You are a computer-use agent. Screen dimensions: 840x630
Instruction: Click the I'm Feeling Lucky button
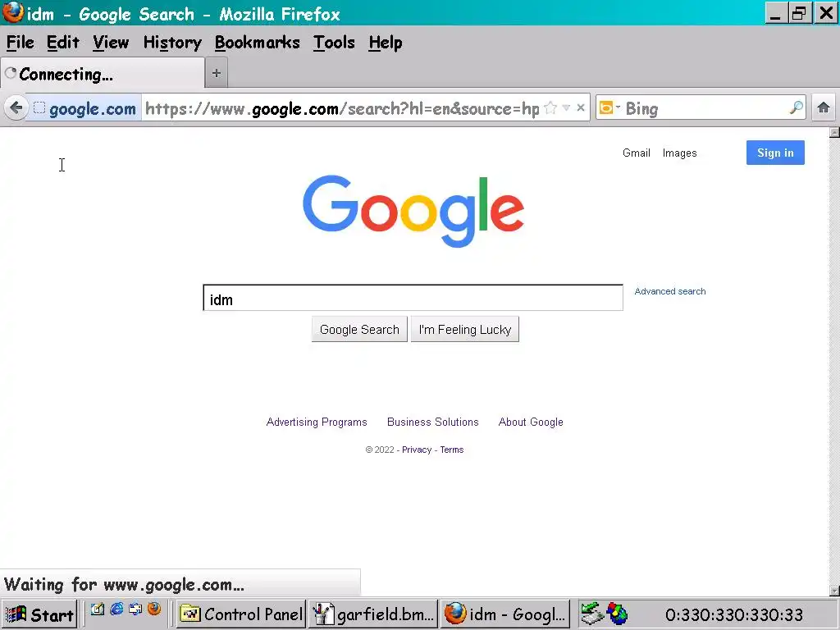465,330
